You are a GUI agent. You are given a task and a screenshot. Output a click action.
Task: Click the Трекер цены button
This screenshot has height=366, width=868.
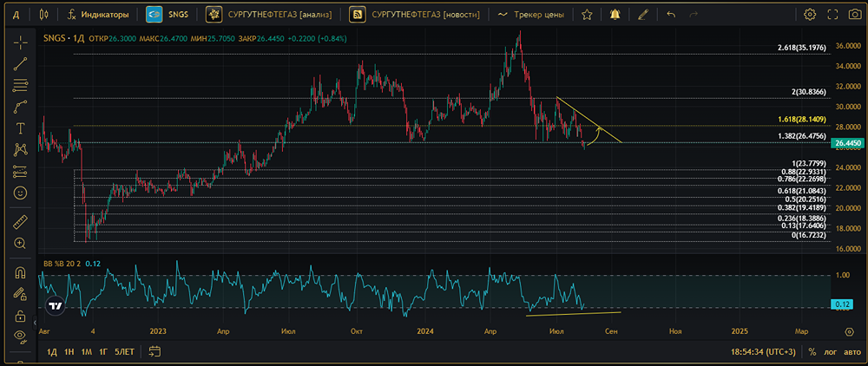pyautogui.click(x=531, y=15)
